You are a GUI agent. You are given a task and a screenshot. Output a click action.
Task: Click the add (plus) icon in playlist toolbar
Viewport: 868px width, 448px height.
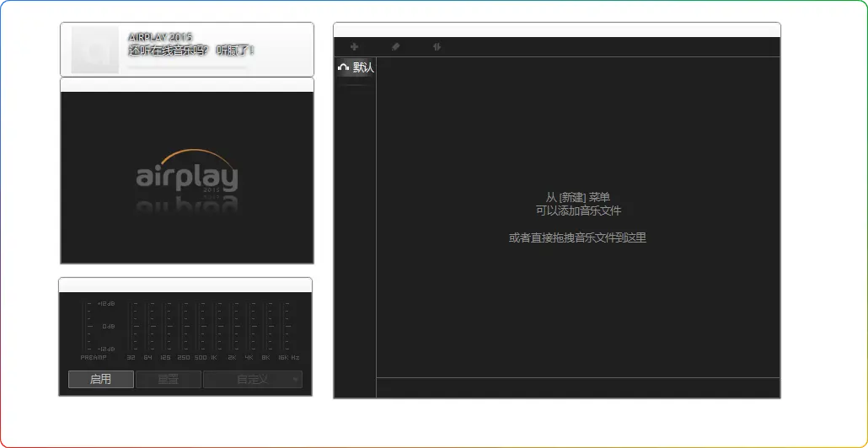pyautogui.click(x=354, y=47)
